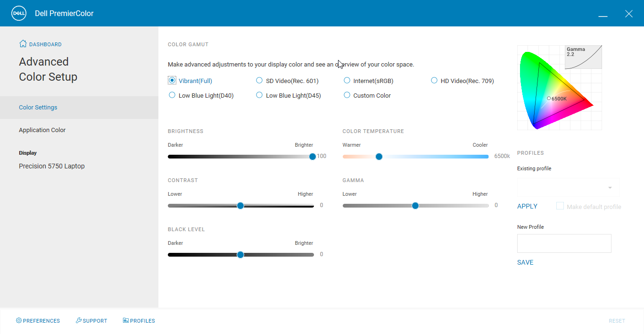Viewport: 644px width, 334px height.
Task: Click the RESET button
Action: tap(617, 321)
